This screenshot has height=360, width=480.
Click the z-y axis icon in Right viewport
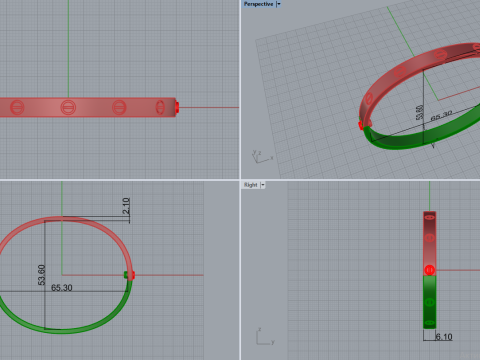[x=265, y=337]
